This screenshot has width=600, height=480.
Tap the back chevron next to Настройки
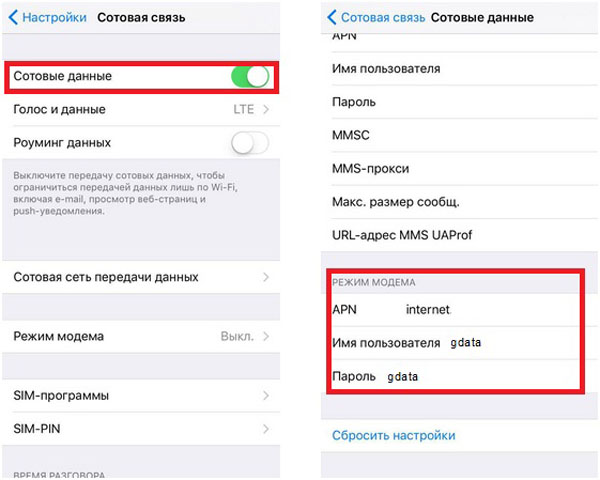(13, 18)
